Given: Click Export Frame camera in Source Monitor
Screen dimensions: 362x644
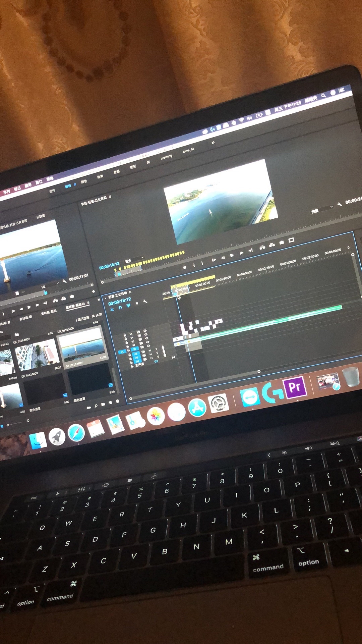Looking at the screenshot, I should (72, 297).
